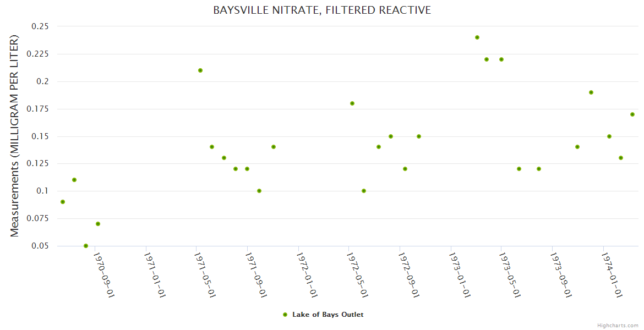Click the 0.19 data point in late 1973
The width and height of the screenshot is (644, 330).
coord(591,92)
